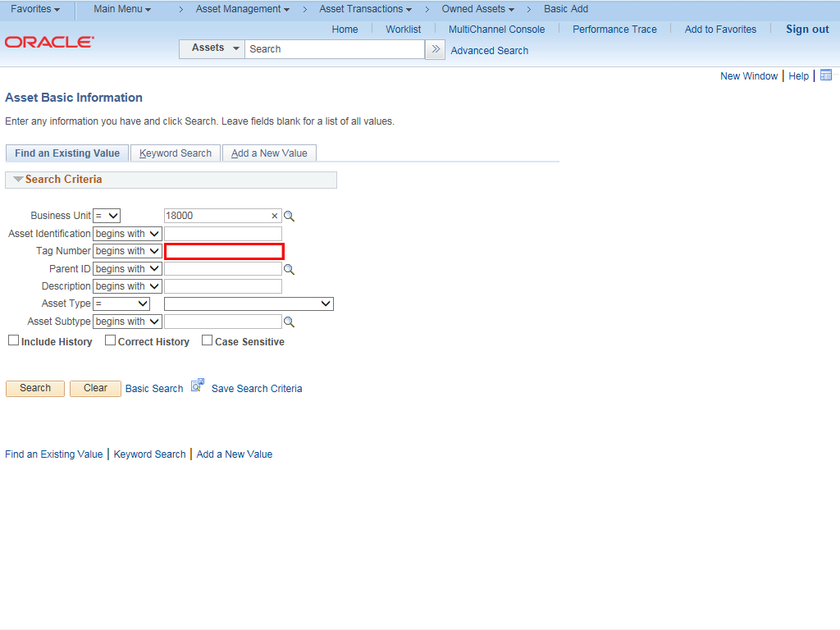Open the Main Menu navigation menu
The height and width of the screenshot is (630, 840).
point(122,9)
